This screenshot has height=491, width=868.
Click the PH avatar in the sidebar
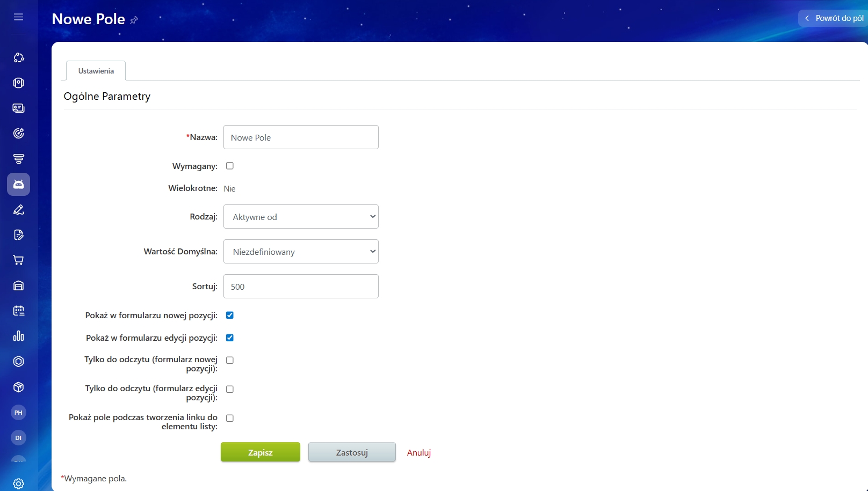(18, 412)
